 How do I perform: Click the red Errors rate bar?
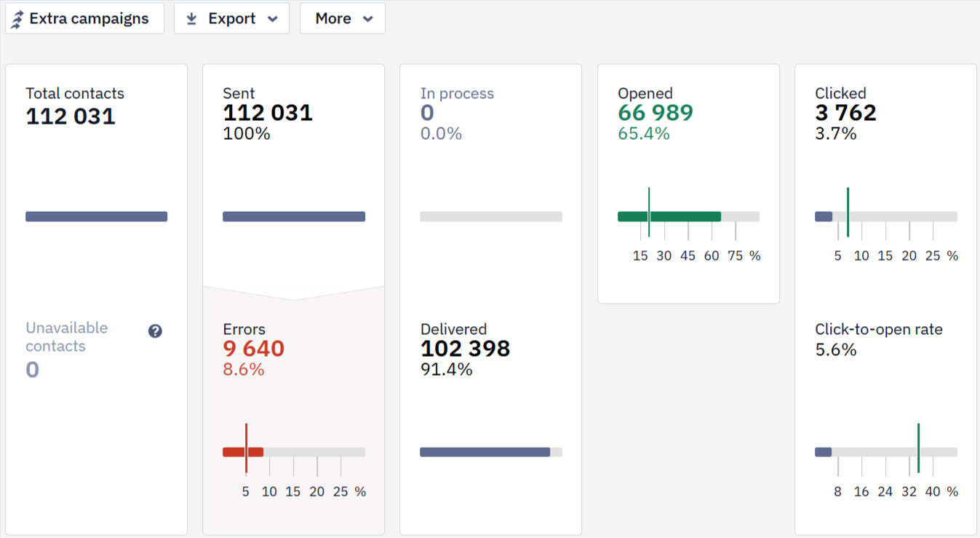[x=243, y=452]
